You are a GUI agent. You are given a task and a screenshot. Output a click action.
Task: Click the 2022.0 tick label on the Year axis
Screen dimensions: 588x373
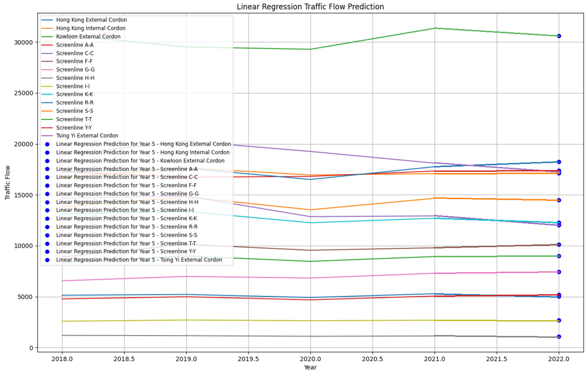pos(559,359)
